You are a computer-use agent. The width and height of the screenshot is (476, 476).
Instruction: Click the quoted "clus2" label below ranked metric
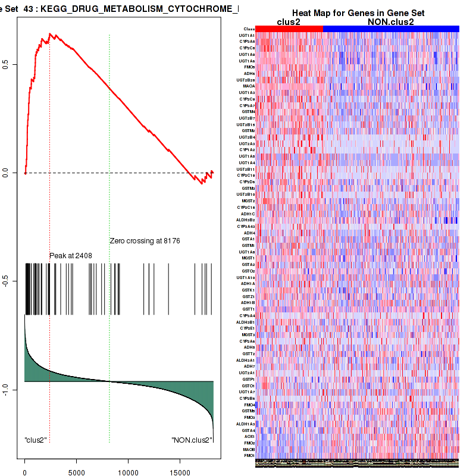(x=36, y=440)
